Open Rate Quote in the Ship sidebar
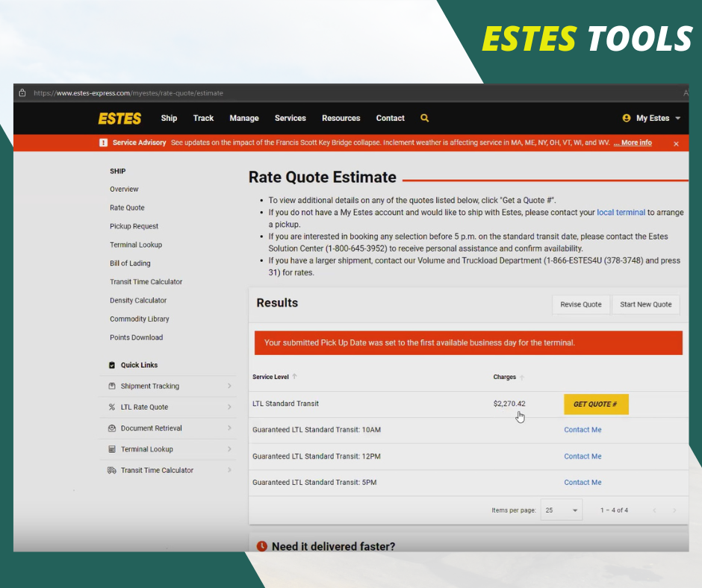Image resolution: width=702 pixels, height=588 pixels. (127, 207)
